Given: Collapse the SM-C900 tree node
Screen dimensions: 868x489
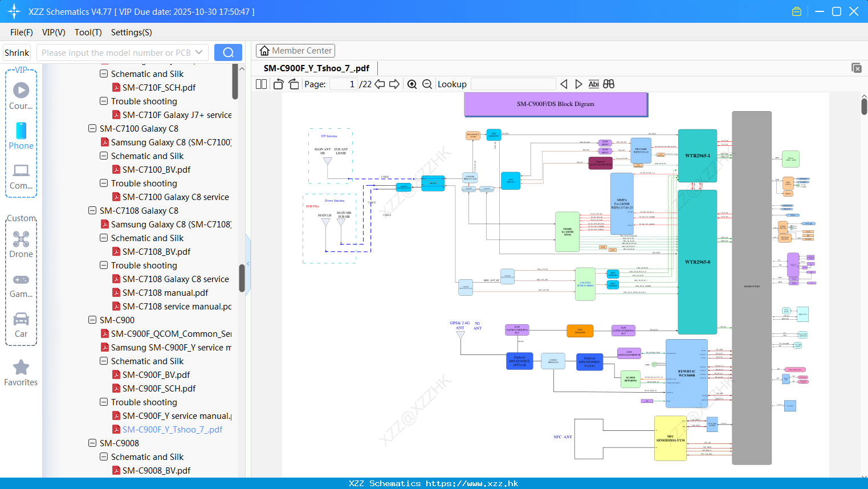Looking at the screenshot, I should click(x=92, y=320).
